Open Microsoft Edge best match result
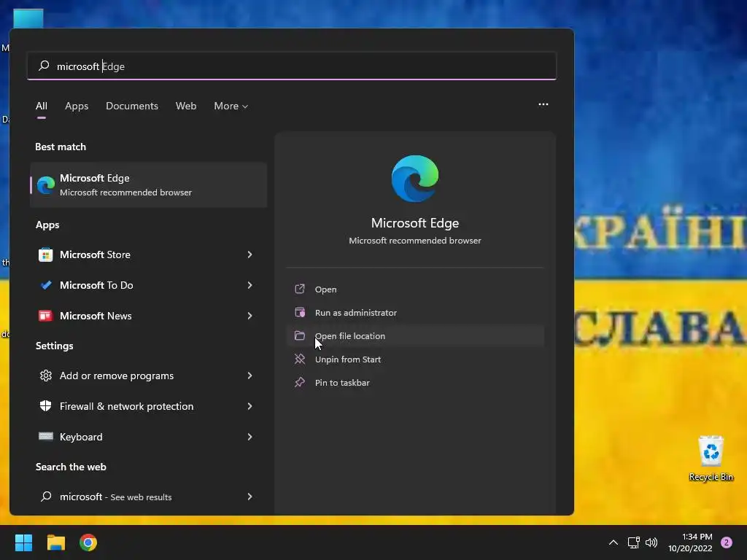The width and height of the screenshot is (747, 560). [148, 184]
